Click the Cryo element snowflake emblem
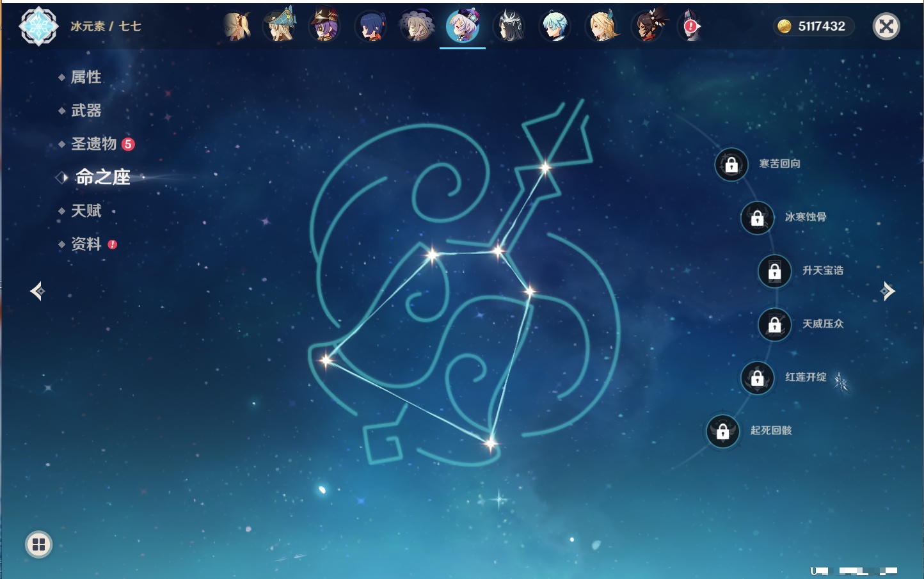Screen dimensions: 924x579 [x=38, y=26]
